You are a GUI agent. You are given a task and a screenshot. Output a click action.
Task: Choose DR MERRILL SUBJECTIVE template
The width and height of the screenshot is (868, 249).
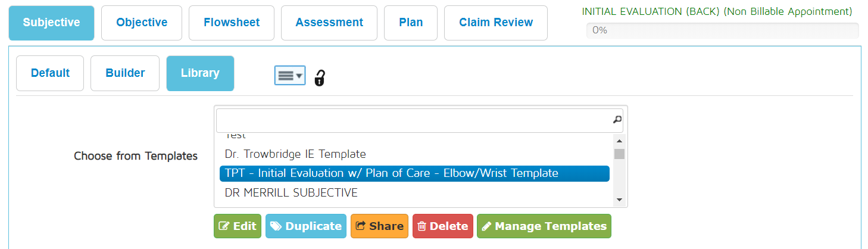(x=291, y=192)
